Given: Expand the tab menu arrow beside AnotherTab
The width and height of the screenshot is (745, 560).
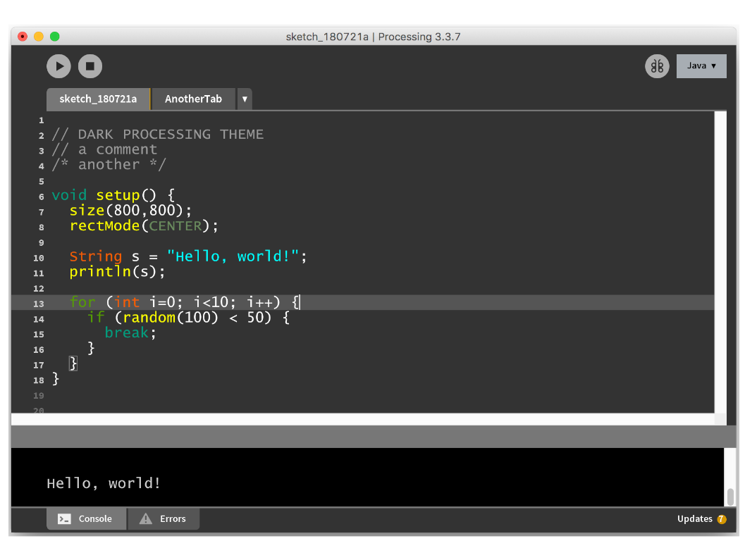Looking at the screenshot, I should [245, 99].
